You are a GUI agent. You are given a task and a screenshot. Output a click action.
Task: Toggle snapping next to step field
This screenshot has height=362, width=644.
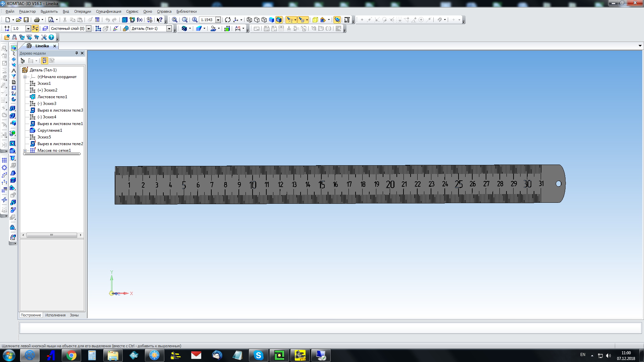[x=35, y=28]
